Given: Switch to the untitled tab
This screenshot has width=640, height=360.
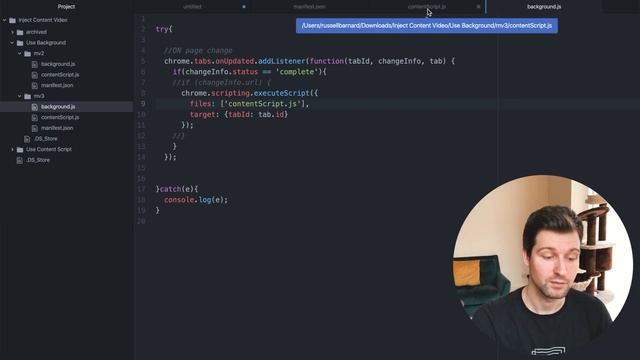Looking at the screenshot, I should point(192,7).
